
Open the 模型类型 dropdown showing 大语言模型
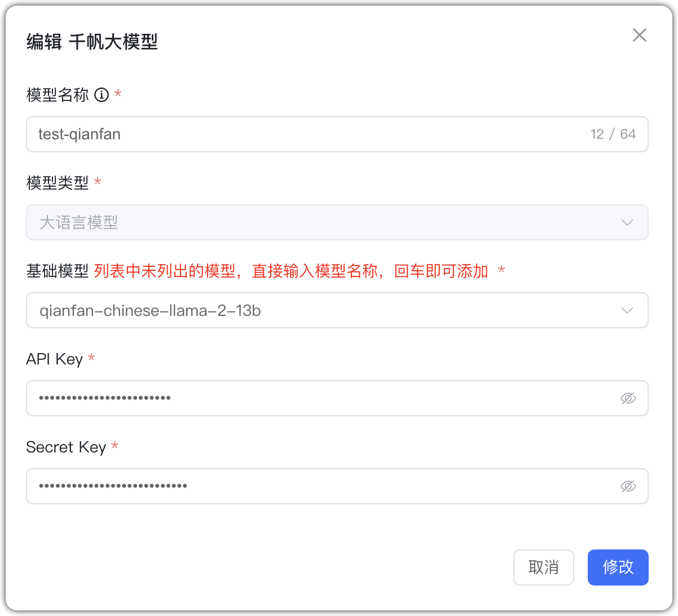click(337, 222)
